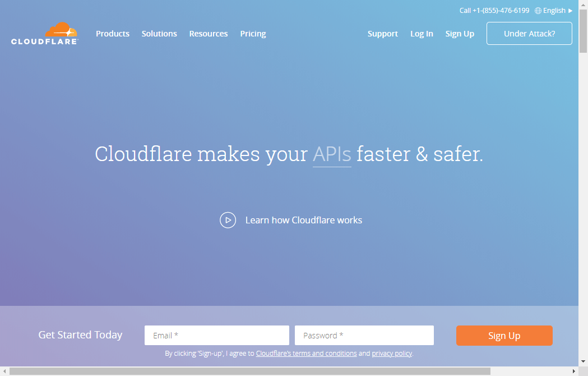Click the Under Attack? button

pyautogui.click(x=529, y=34)
